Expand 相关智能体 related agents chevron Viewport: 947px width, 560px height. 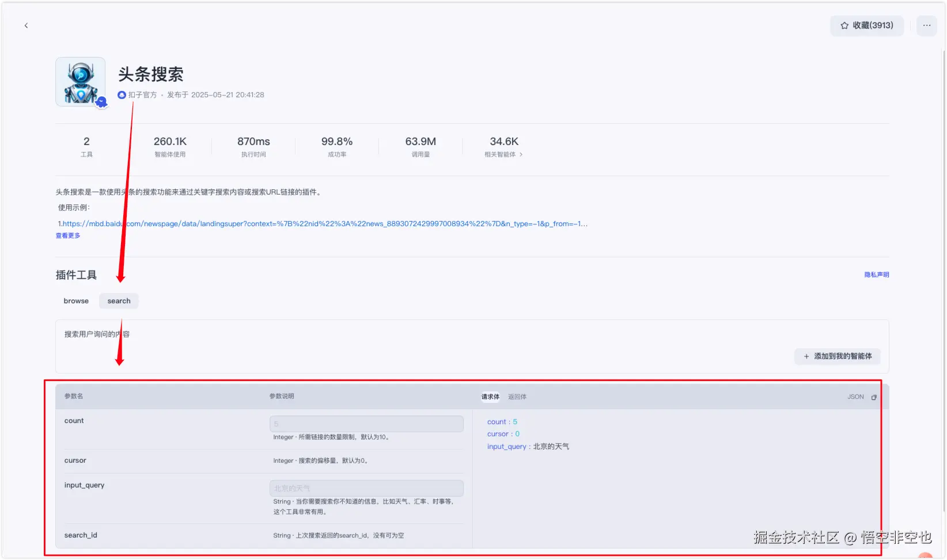point(521,155)
